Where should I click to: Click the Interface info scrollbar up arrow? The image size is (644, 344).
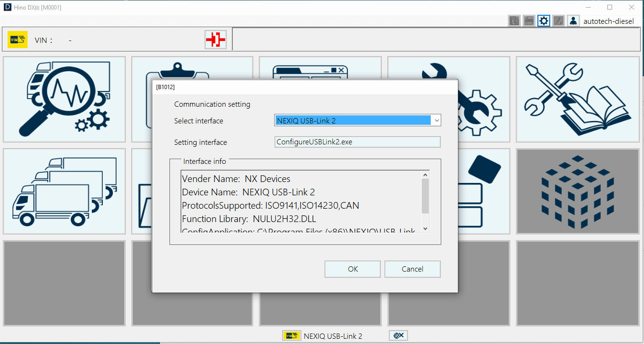tap(426, 174)
